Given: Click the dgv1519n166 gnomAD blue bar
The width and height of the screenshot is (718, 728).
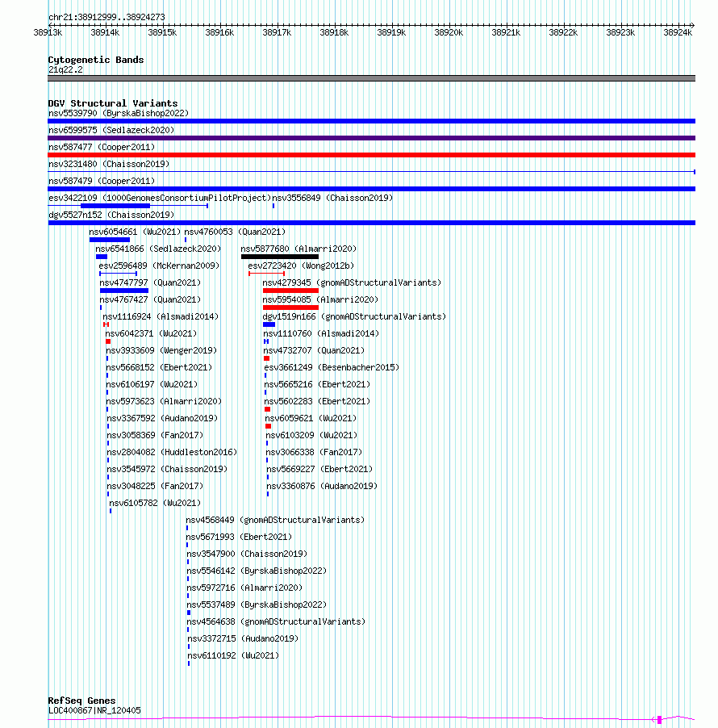Looking at the screenshot, I should click(269, 324).
